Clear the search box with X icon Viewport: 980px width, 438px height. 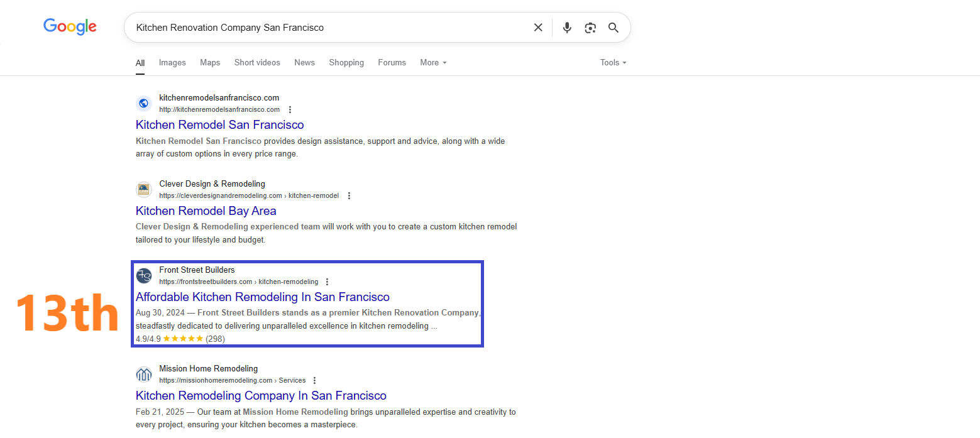(538, 28)
